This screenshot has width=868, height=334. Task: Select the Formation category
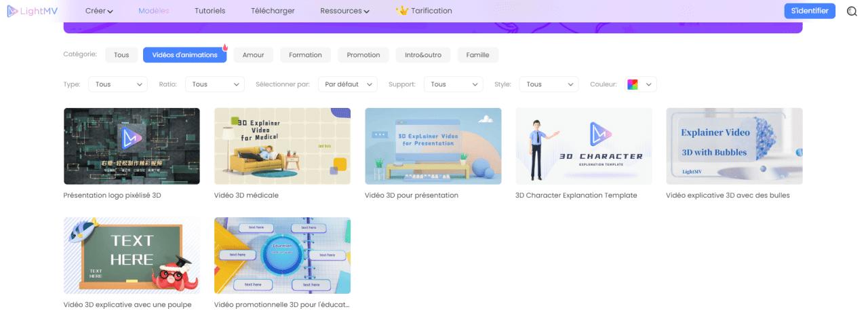pos(305,55)
